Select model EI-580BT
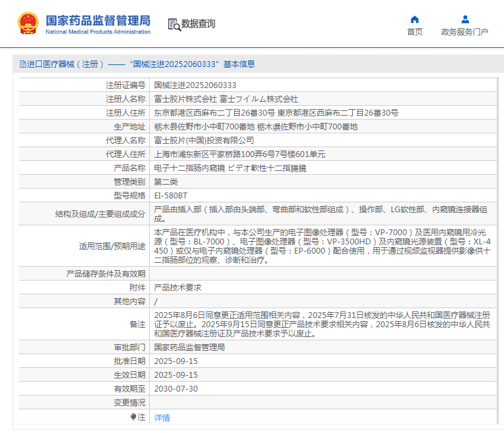The image size is (504, 433). (x=171, y=196)
